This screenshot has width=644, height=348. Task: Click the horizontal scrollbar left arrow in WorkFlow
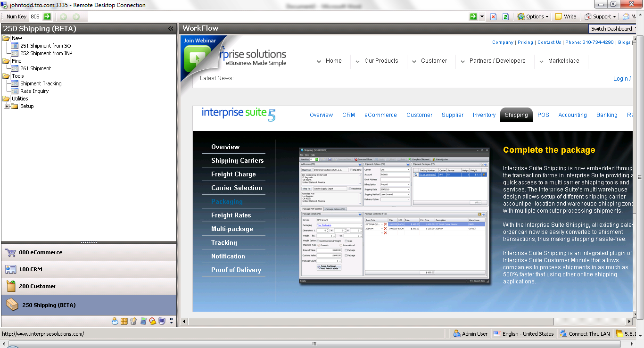184,322
